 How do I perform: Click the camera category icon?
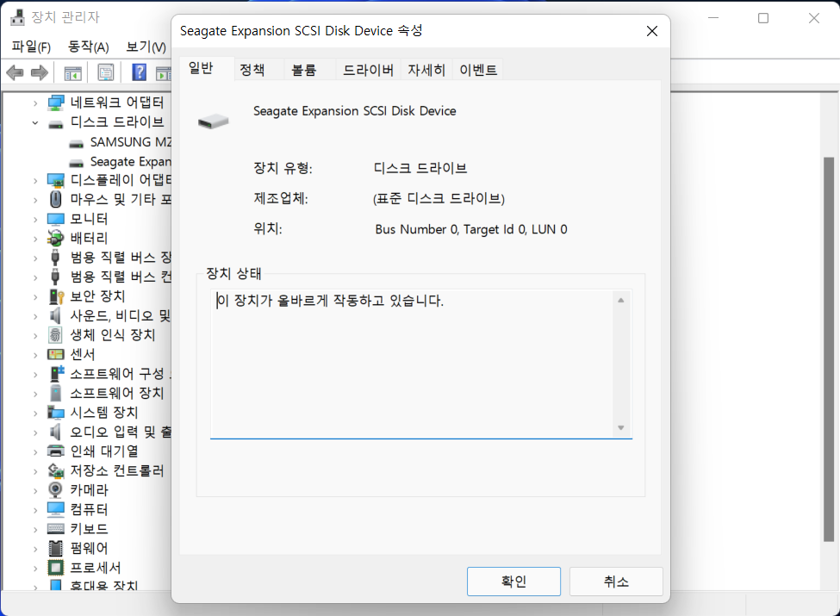[x=55, y=489]
